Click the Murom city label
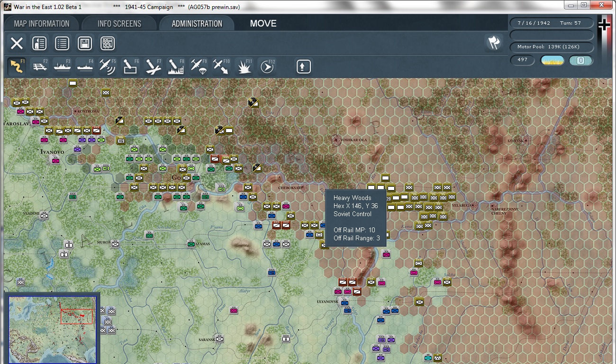616x364 pixels. (103, 243)
